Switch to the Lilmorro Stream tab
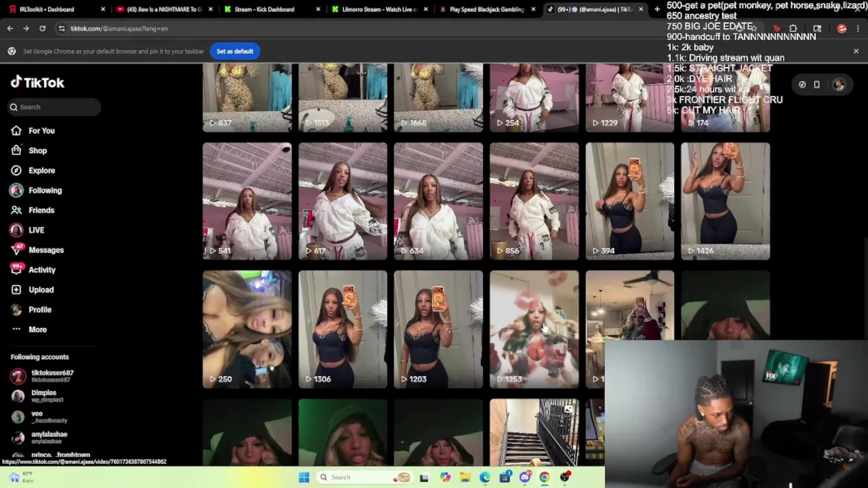This screenshot has width=868, height=488. (378, 9)
